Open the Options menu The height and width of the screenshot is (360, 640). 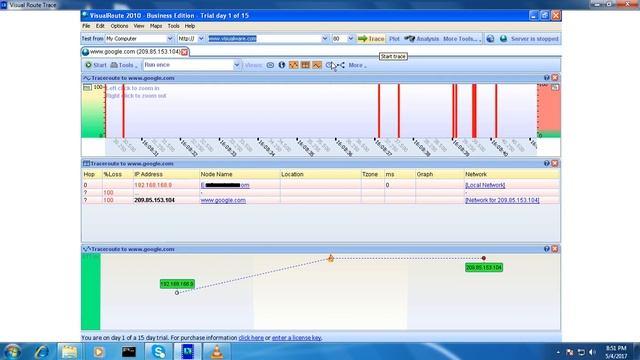[119, 26]
